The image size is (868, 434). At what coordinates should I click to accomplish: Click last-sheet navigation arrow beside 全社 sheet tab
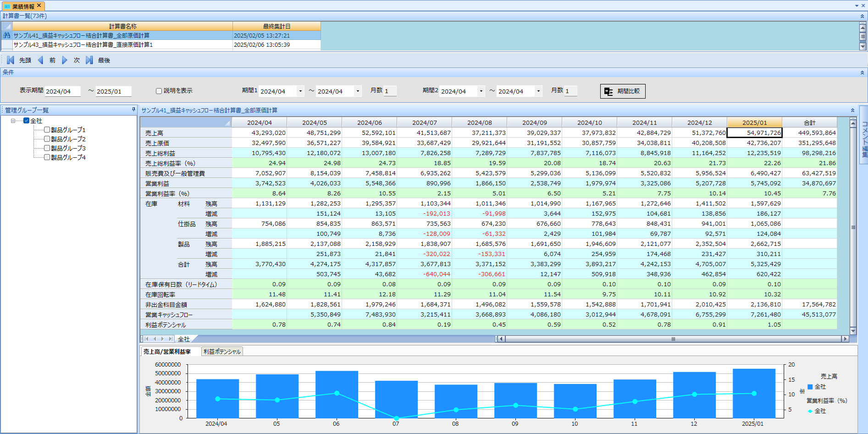click(x=170, y=339)
